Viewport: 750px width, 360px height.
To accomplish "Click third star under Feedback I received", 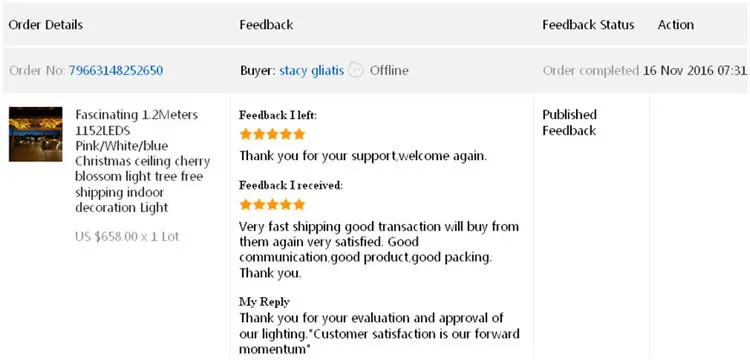I will coord(272,205).
